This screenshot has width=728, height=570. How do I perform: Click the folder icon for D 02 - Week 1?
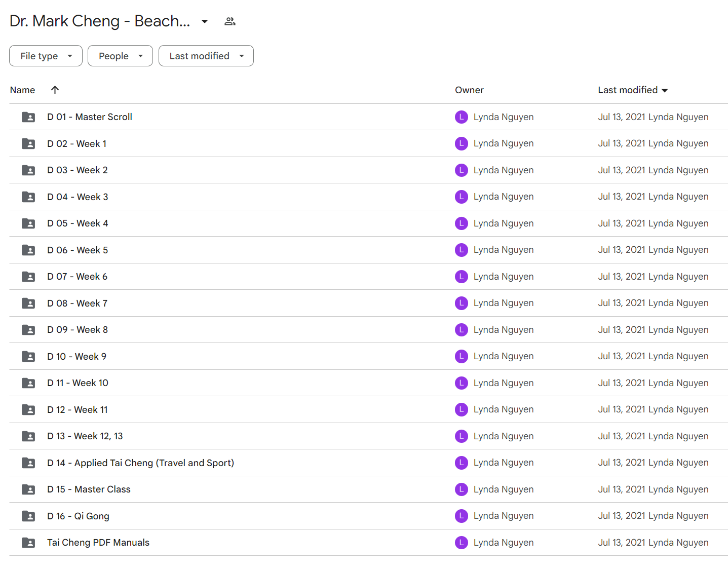click(28, 144)
